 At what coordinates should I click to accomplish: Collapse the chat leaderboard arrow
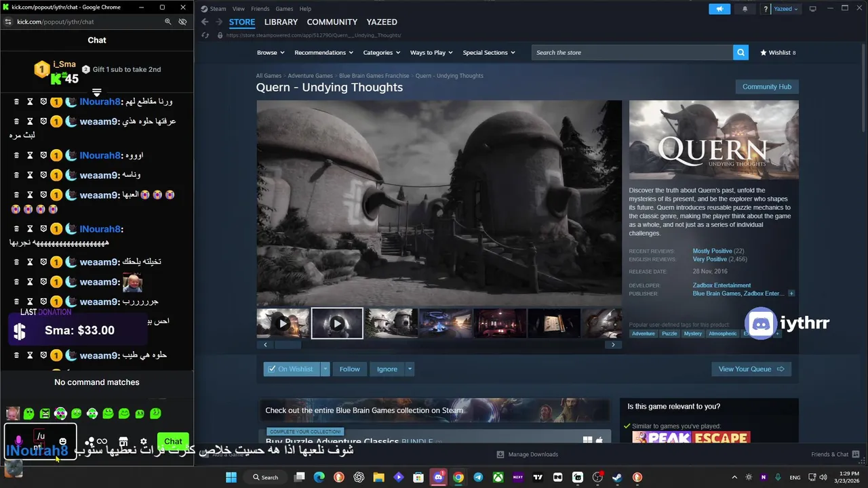(97, 92)
